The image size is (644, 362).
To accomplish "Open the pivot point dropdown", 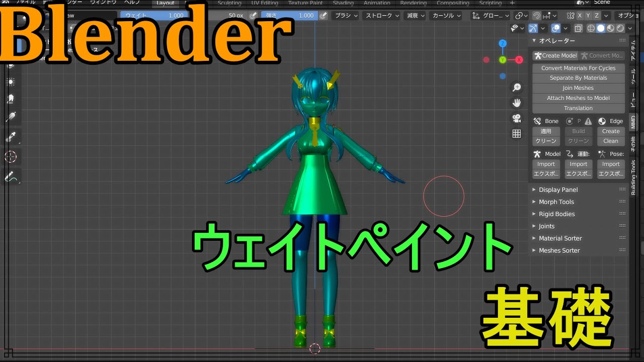I will [522, 16].
